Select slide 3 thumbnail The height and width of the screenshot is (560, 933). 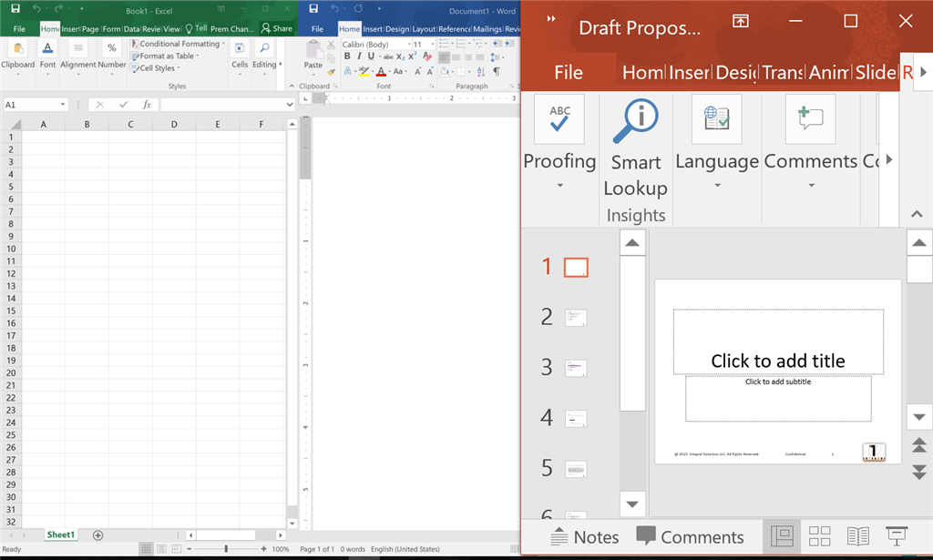(576, 368)
